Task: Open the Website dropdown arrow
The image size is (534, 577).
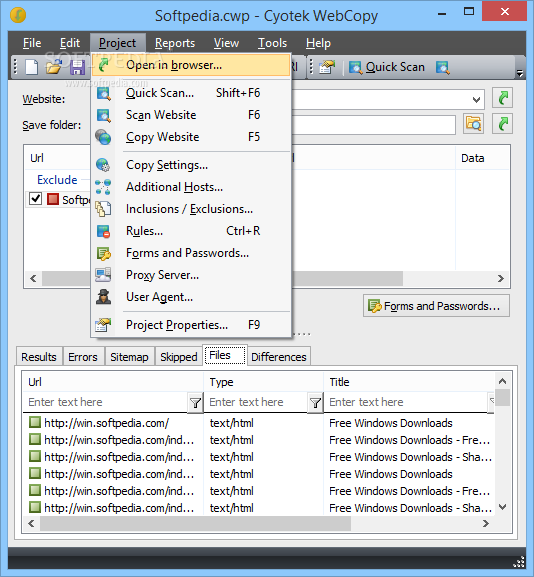Action: click(x=476, y=99)
